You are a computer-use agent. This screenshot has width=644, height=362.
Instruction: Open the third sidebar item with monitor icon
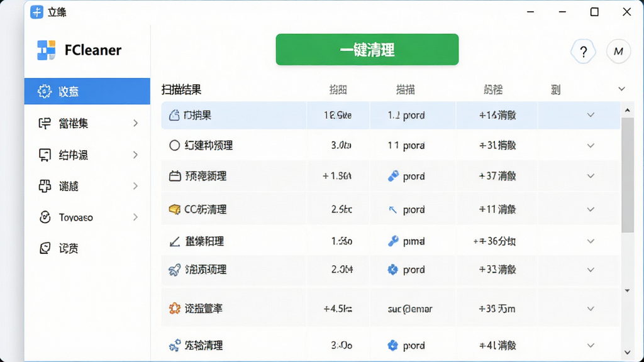point(87,155)
